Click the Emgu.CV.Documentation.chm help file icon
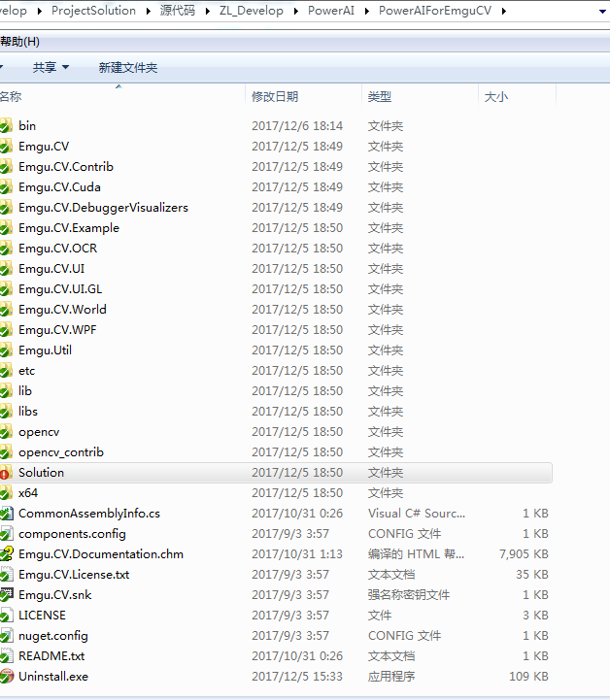Image resolution: width=610 pixels, height=700 pixels. 6,554
